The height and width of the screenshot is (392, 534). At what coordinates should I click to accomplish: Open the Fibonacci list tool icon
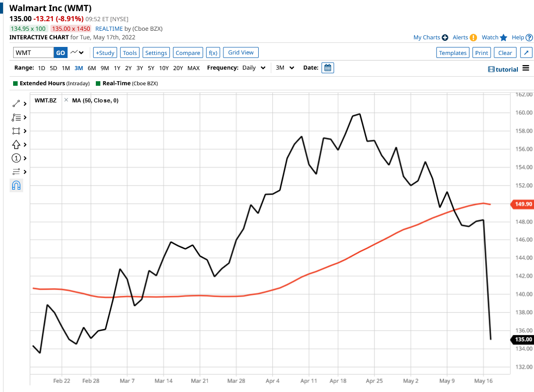16,118
